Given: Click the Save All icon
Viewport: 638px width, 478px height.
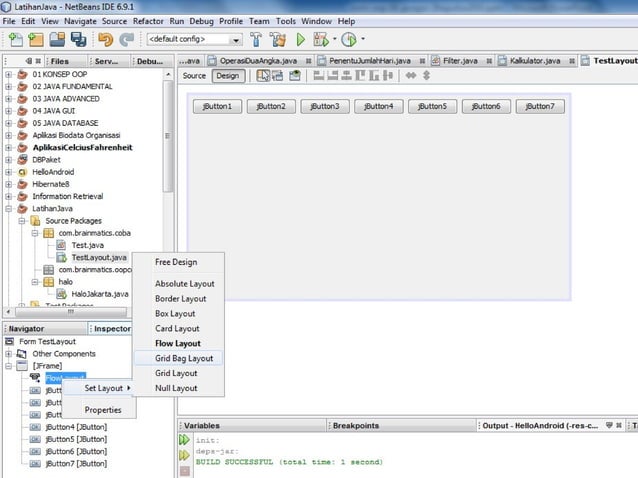Looking at the screenshot, I should click(79, 40).
